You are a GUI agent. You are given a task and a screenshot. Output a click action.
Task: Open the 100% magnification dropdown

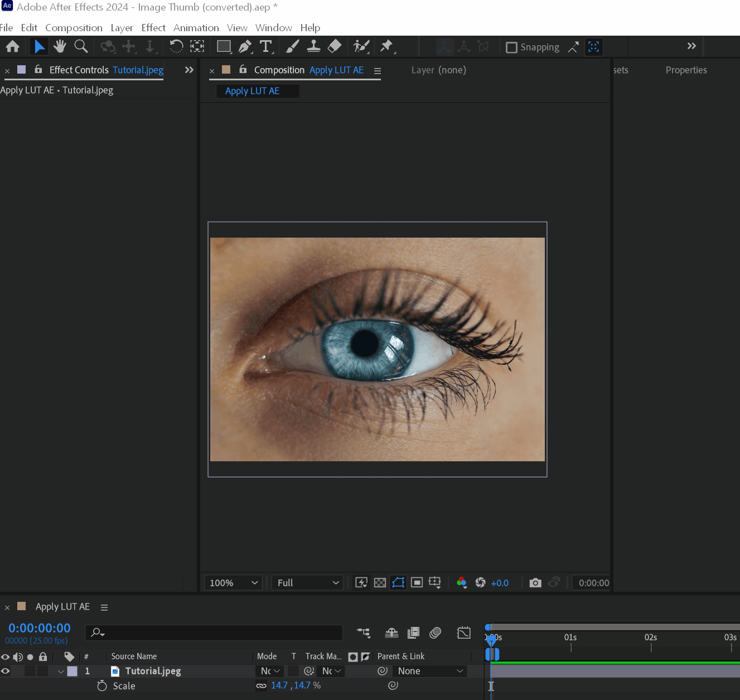pos(233,583)
